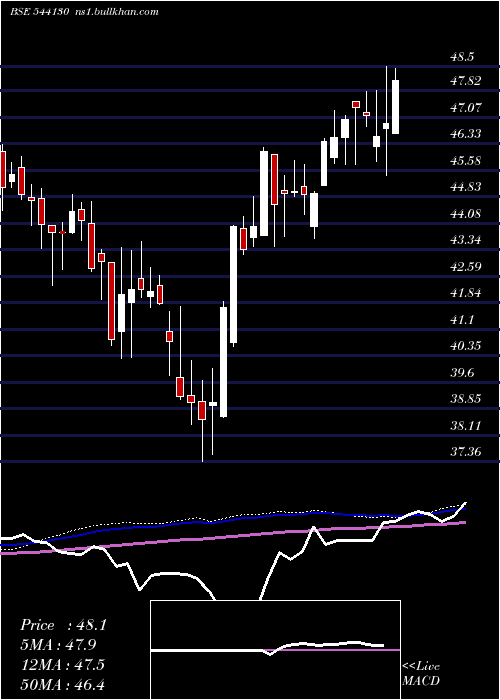The image size is (500, 700).
Task: Click the 43.34 price axis label
Action: [466, 240]
